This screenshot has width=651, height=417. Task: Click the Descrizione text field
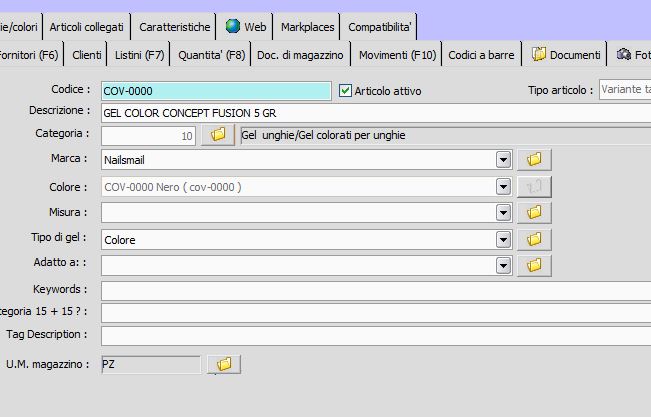376,113
